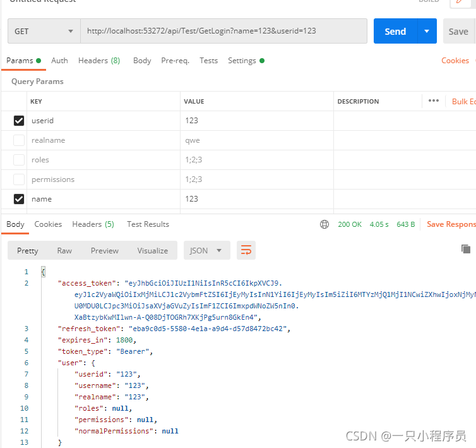This screenshot has height=448, width=476.
Task: Click the 643 B response size
Action: pos(405,224)
